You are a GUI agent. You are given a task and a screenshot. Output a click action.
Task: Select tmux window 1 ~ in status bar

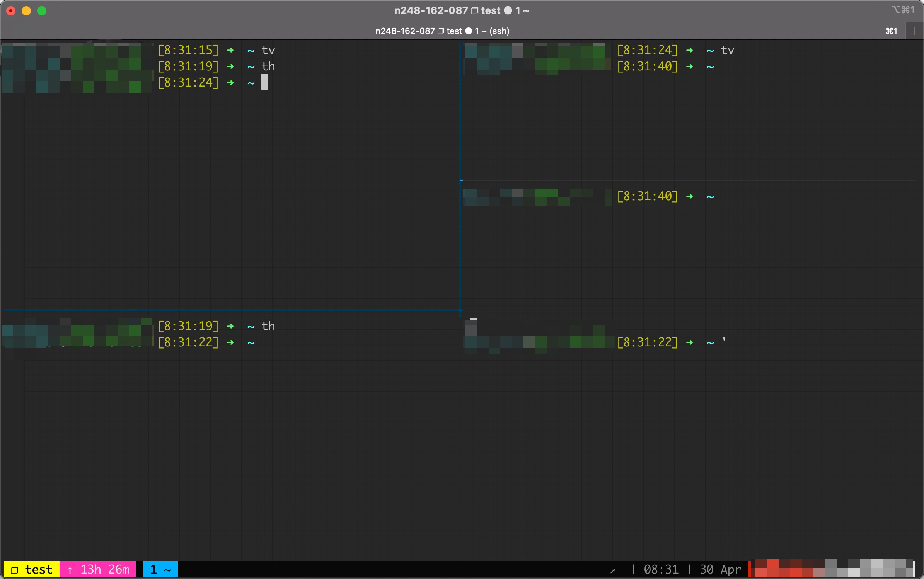tap(160, 569)
